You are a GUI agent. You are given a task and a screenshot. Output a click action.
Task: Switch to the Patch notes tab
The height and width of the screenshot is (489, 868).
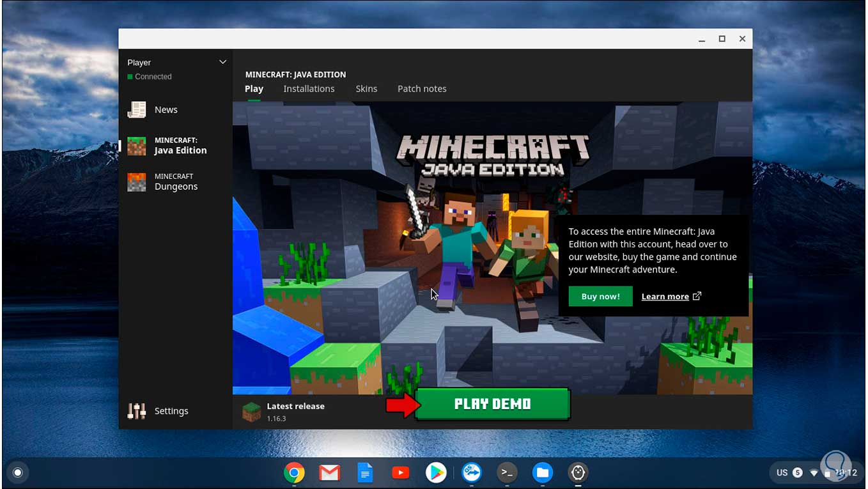pos(422,89)
